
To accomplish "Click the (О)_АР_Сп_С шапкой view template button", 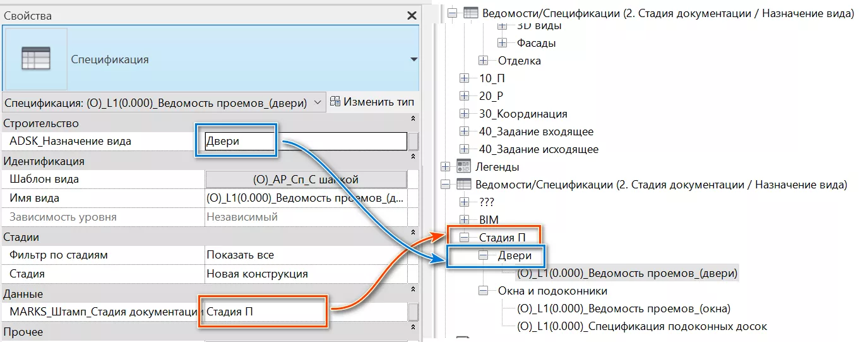I will click(x=306, y=180).
